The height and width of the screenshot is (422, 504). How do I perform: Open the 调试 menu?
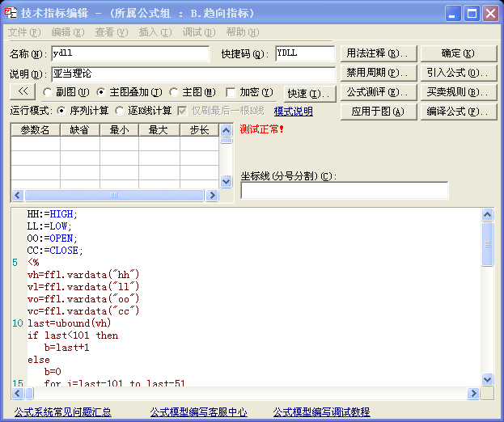[x=198, y=32]
